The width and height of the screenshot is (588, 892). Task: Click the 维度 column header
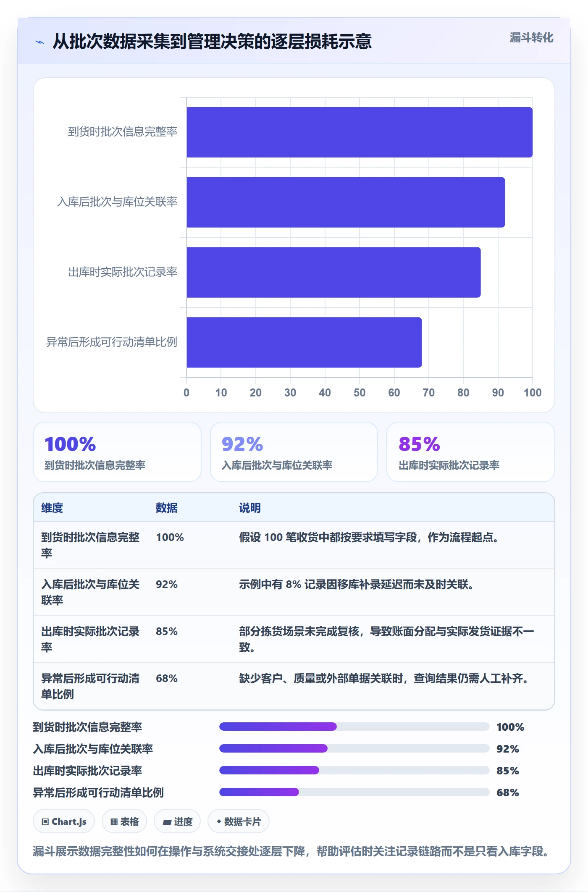coord(52,508)
